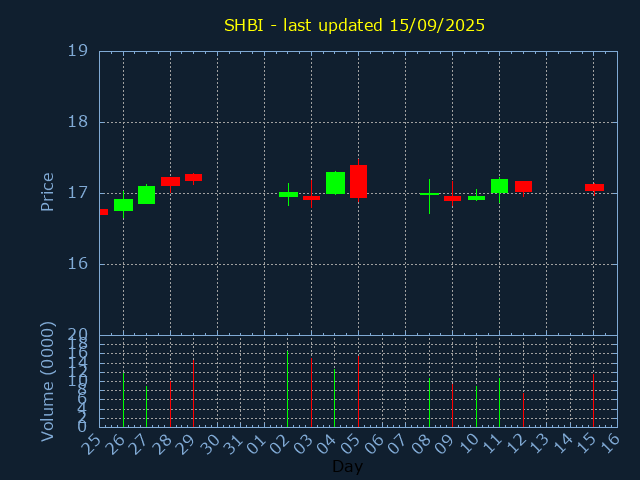Click the green volume bar for day 08
Screen dimensions: 640x480
(429, 402)
